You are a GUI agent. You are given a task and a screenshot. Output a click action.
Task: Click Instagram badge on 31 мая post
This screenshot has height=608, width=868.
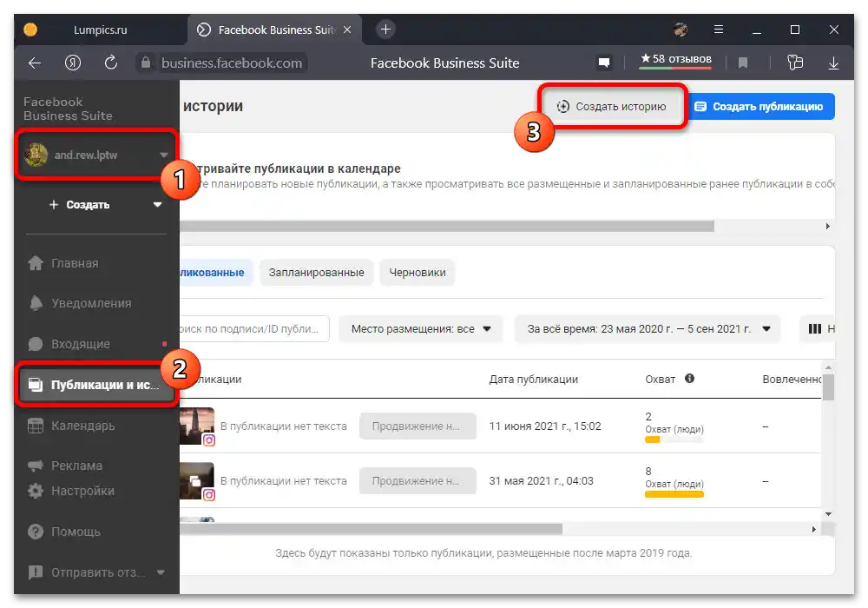click(x=208, y=495)
